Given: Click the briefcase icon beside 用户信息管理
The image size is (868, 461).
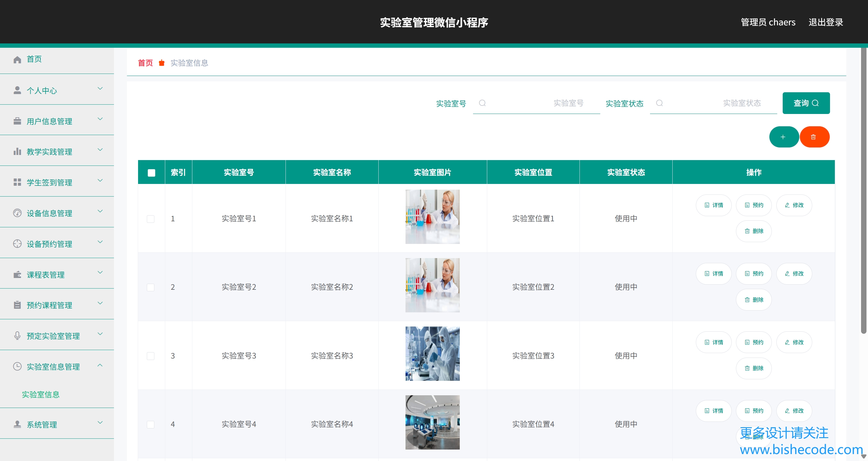Looking at the screenshot, I should click(17, 121).
